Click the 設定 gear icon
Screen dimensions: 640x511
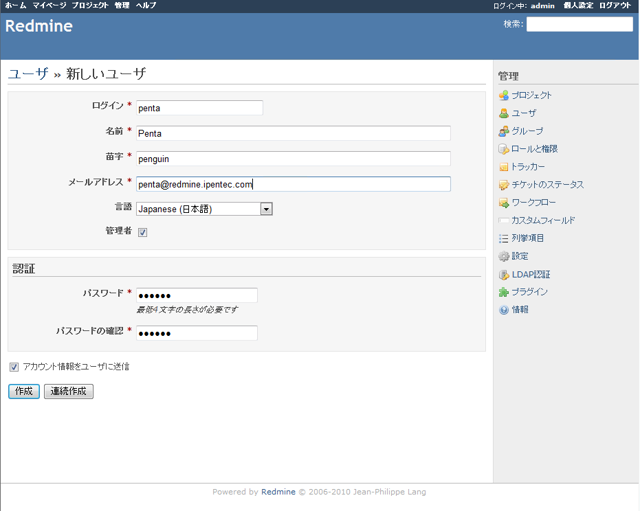click(504, 256)
